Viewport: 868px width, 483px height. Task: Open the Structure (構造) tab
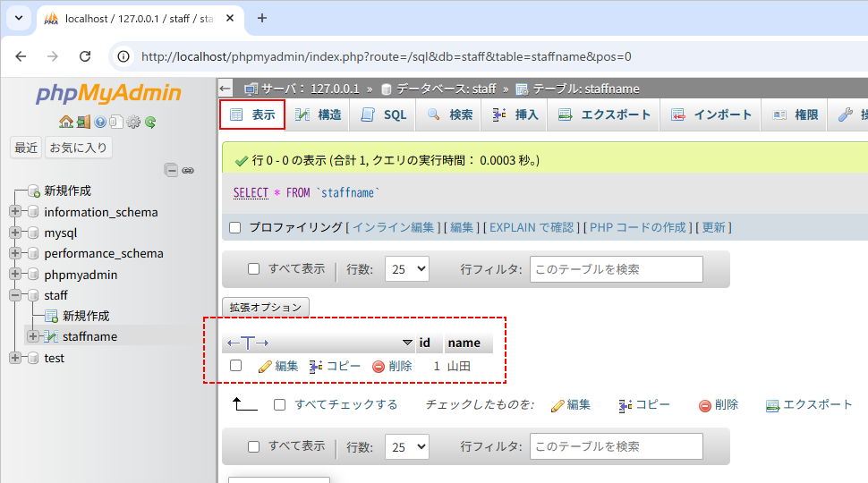click(x=319, y=114)
